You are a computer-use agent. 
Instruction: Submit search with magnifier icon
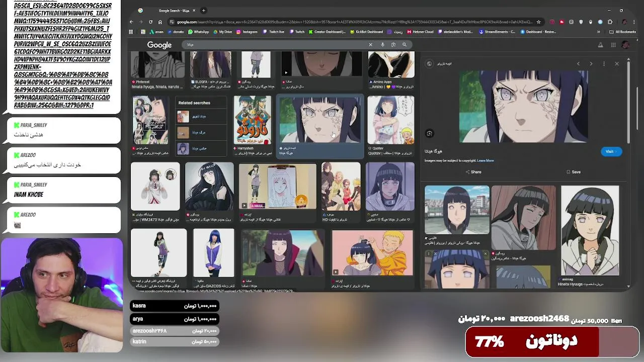[404, 45]
